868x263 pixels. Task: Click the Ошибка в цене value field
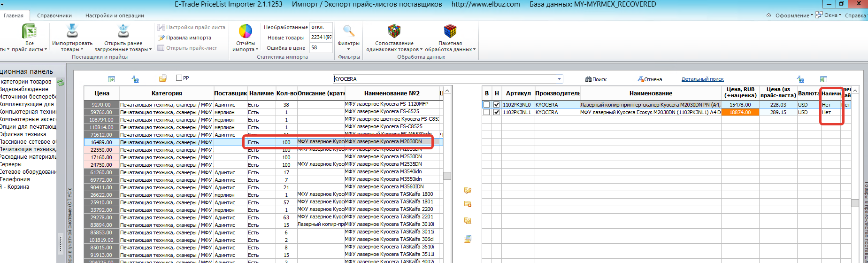pos(321,48)
